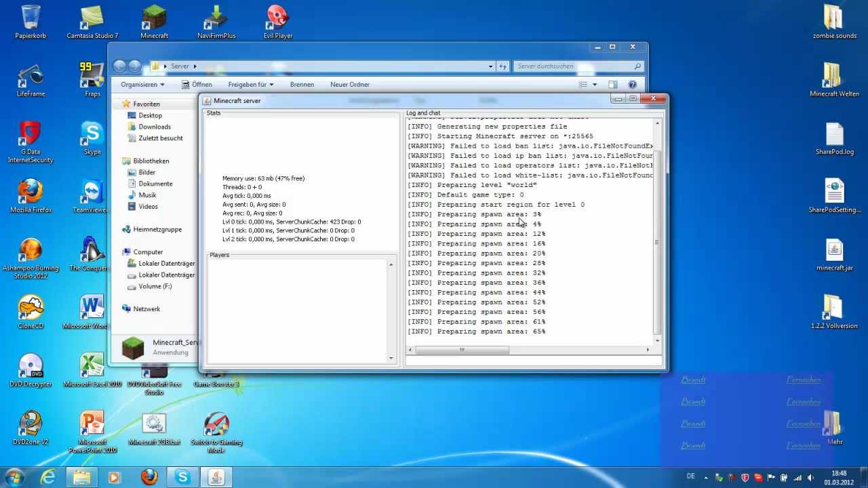Select the NaviFirmPlus desktop shortcut
This screenshot has width=868, height=488.
[216, 22]
